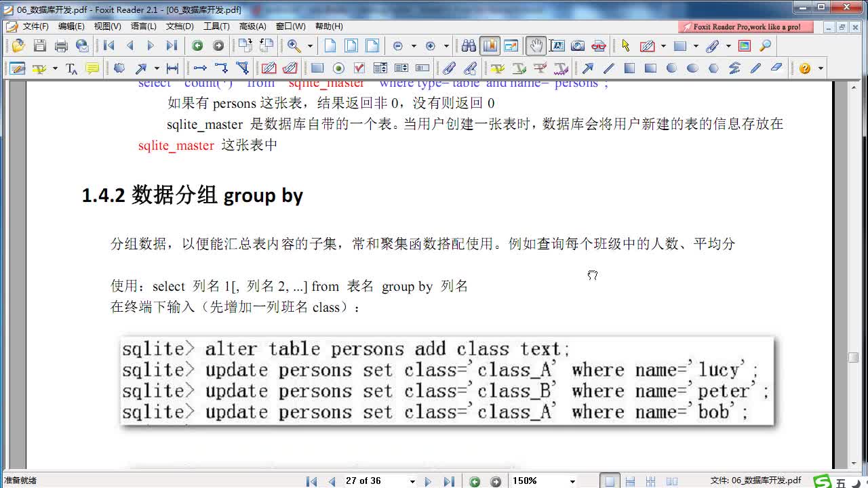Print the document using the printer icon
Viewport: 868px width, 488px height.
pos(61,45)
